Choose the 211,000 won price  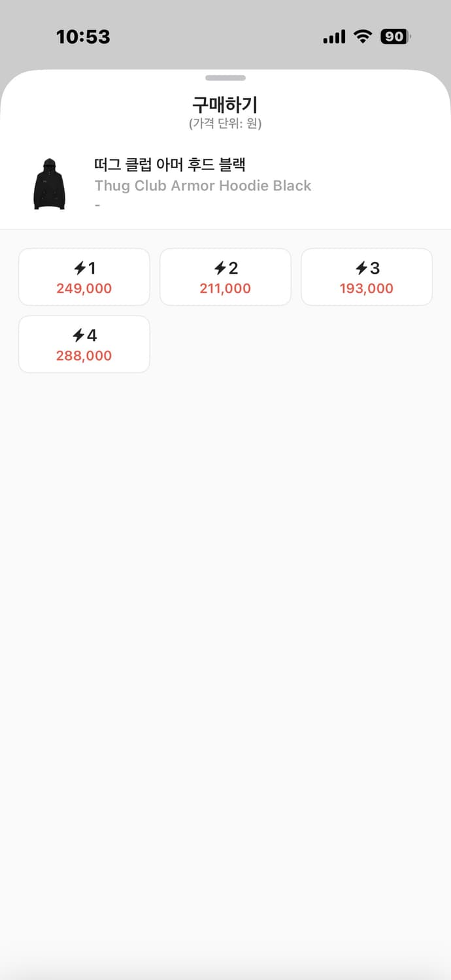[x=225, y=288]
